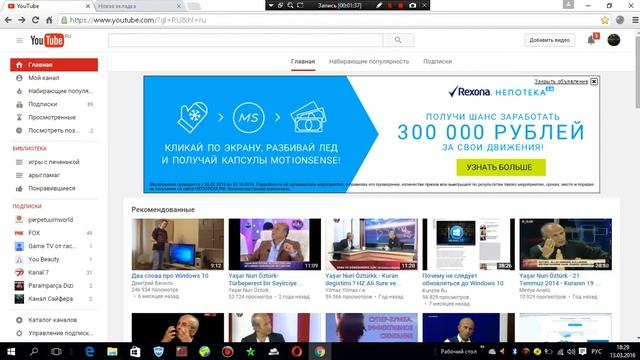Image resolution: width=640 pixels, height=360 pixels.
Task: Click the volume icon in system tray
Action: 571,351
